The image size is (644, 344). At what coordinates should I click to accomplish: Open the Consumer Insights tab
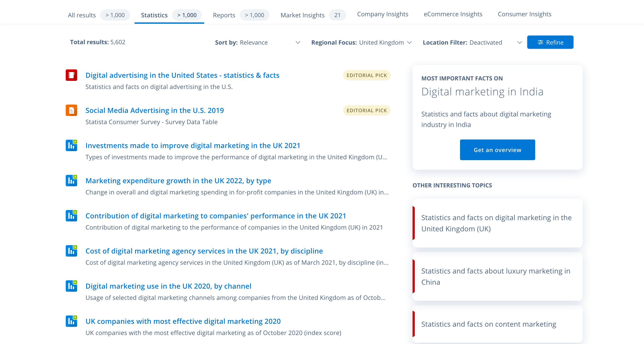(524, 14)
